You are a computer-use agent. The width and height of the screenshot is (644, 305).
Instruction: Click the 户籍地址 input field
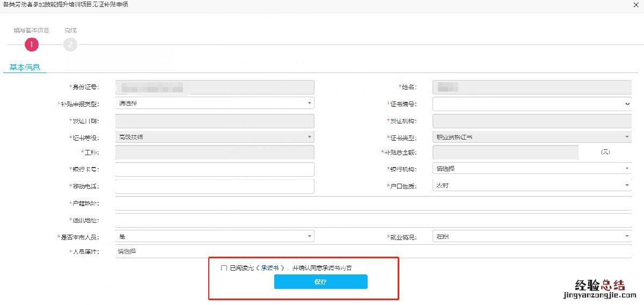pos(373,203)
